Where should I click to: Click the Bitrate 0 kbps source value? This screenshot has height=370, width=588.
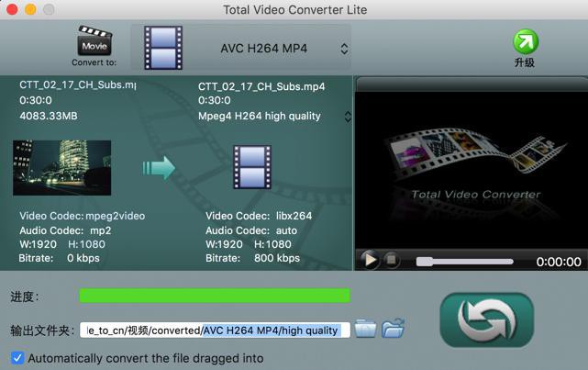[83, 258]
